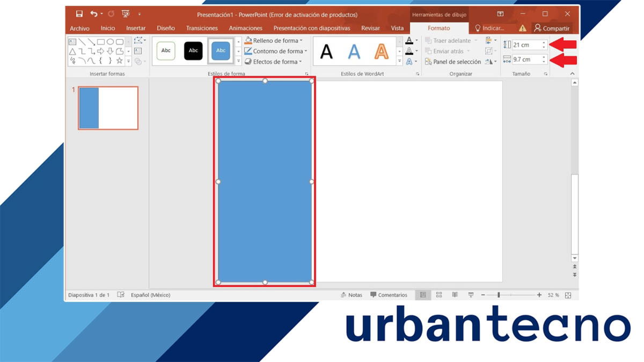Select slide 1 thumbnail in the panel
Image resolution: width=644 pixels, height=362 pixels.
[x=107, y=107]
